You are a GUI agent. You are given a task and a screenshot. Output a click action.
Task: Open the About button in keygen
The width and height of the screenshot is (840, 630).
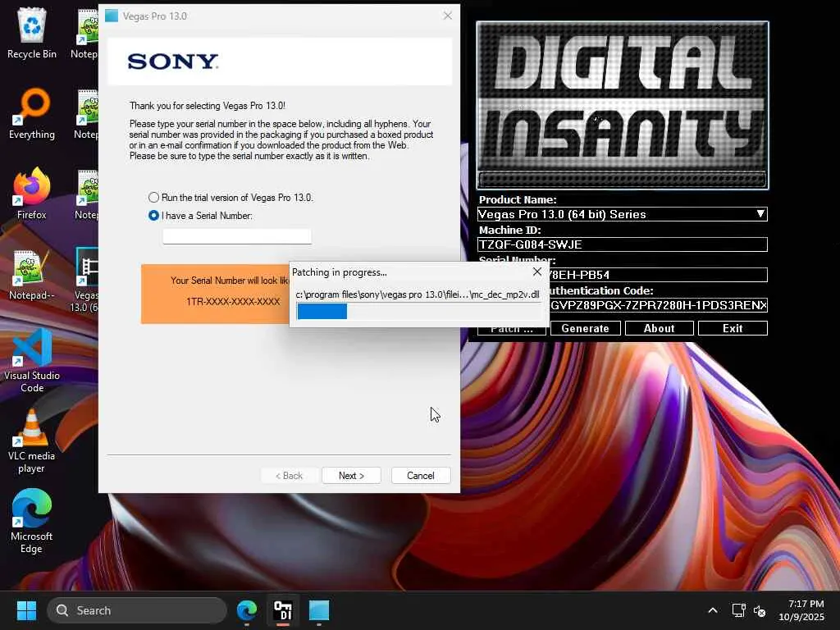[659, 328]
